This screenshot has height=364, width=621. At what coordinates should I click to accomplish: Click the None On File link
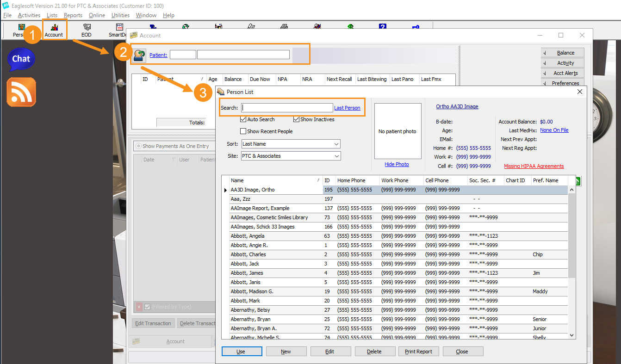554,130
